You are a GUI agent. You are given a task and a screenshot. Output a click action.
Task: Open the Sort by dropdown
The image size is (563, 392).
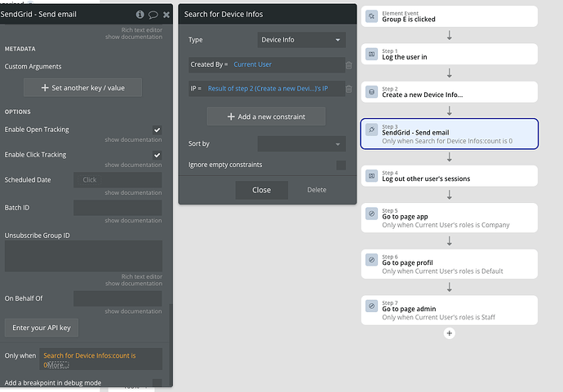(302, 143)
